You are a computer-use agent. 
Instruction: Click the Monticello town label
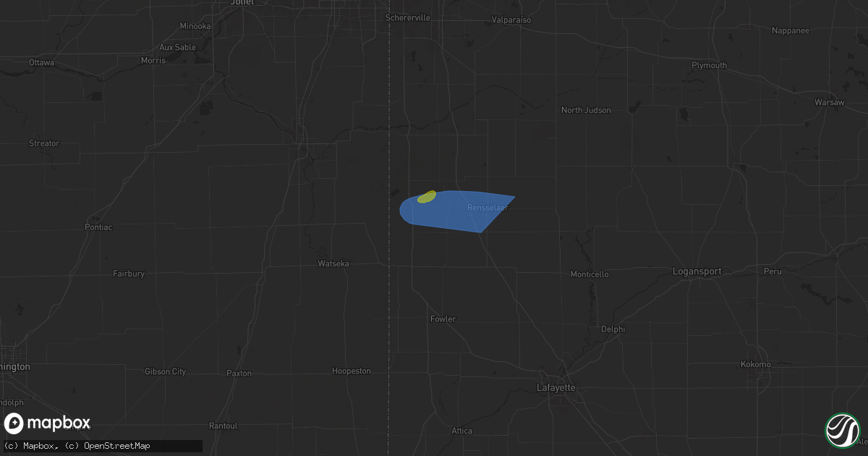(590, 274)
